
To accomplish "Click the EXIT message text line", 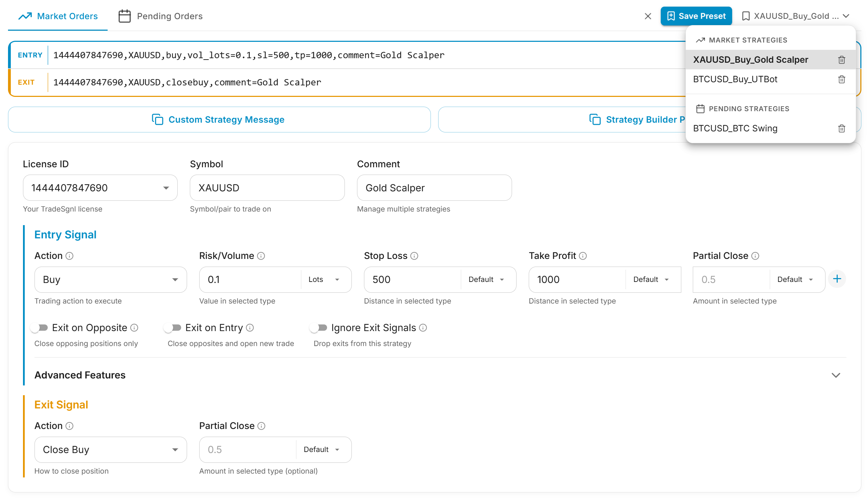I will (x=187, y=82).
